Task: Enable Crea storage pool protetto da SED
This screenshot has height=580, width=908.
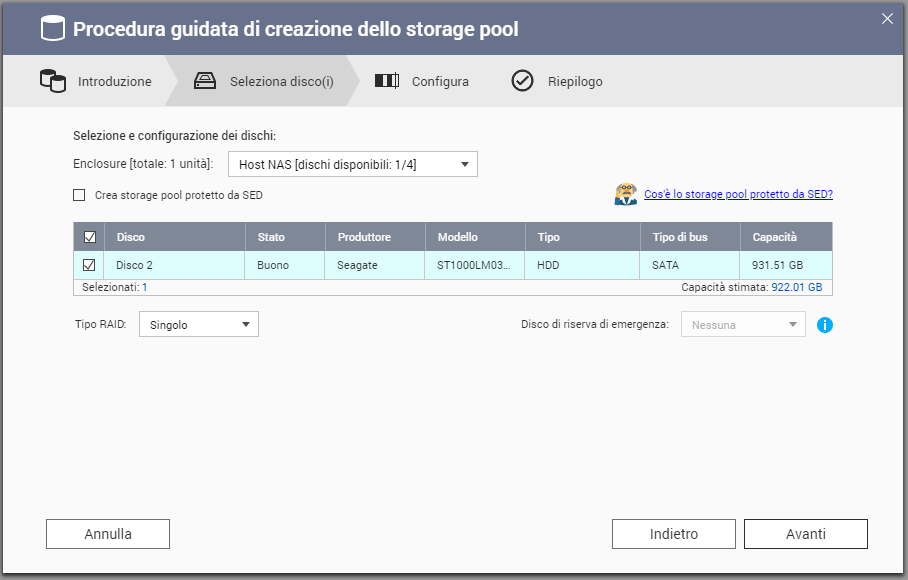Action: [80, 196]
